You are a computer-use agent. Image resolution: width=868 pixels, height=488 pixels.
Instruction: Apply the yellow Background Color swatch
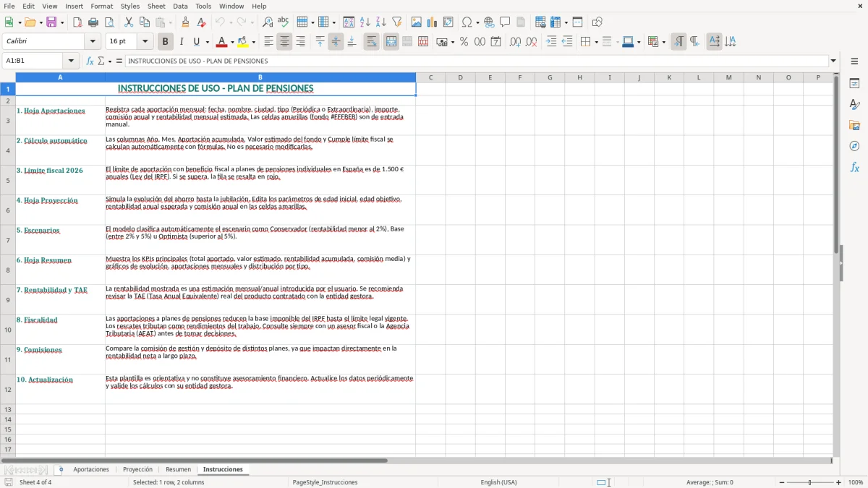pyautogui.click(x=243, y=42)
